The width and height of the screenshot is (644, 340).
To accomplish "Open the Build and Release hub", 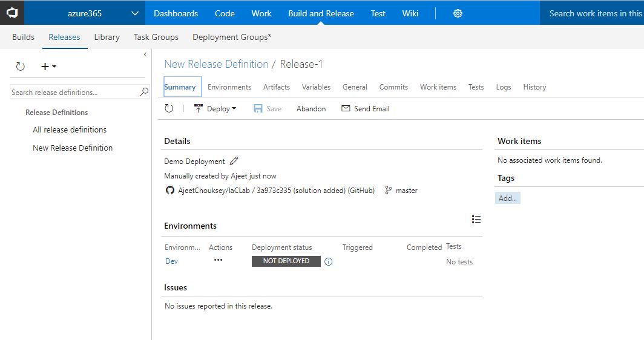I will coord(321,13).
